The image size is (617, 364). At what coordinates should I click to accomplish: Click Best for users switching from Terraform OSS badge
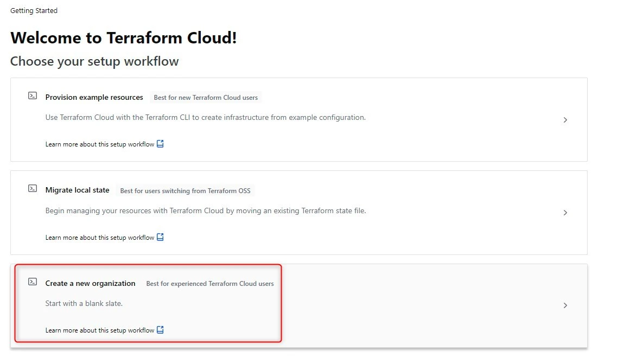[x=186, y=191]
